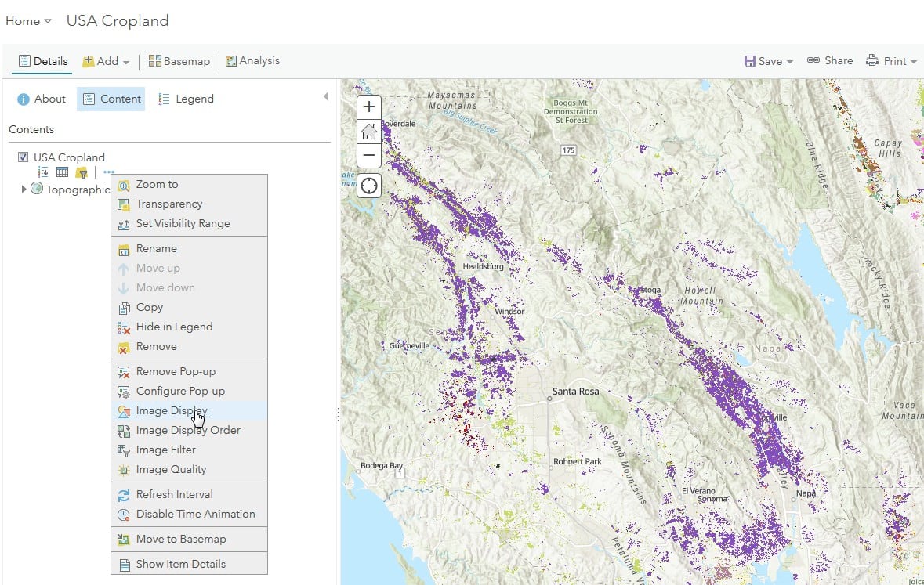
Task: Click the Share button
Action: (830, 60)
